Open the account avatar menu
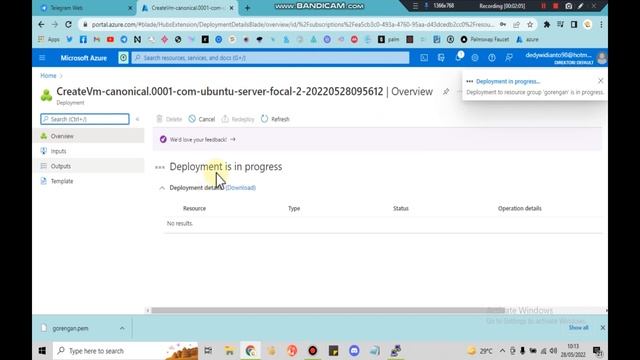Viewport: 640px width, 360px height. 602,58
